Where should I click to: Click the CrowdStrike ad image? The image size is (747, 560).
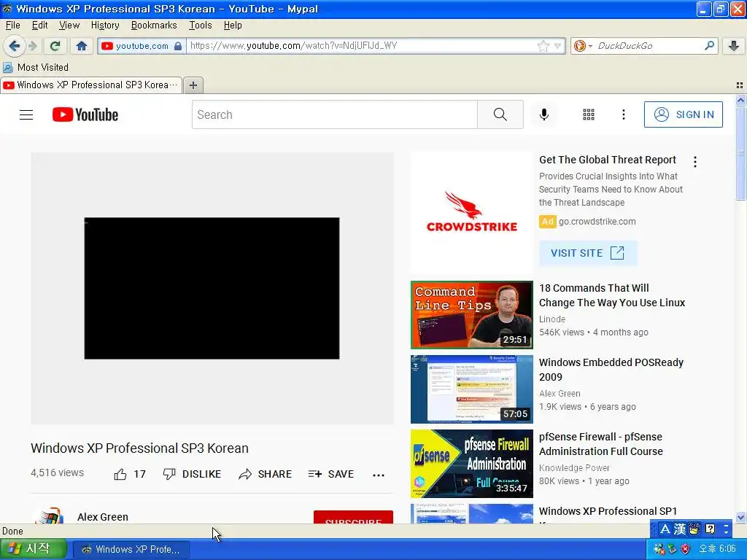(472, 212)
